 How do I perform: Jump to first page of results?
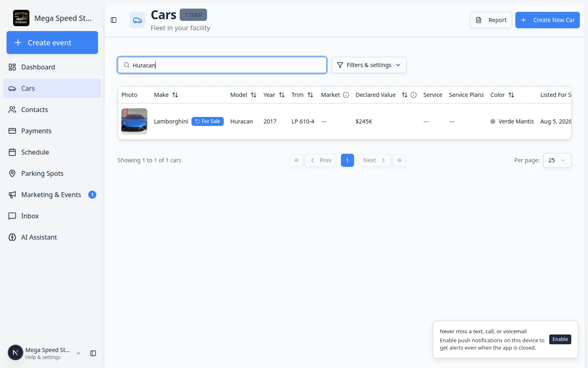coord(296,160)
